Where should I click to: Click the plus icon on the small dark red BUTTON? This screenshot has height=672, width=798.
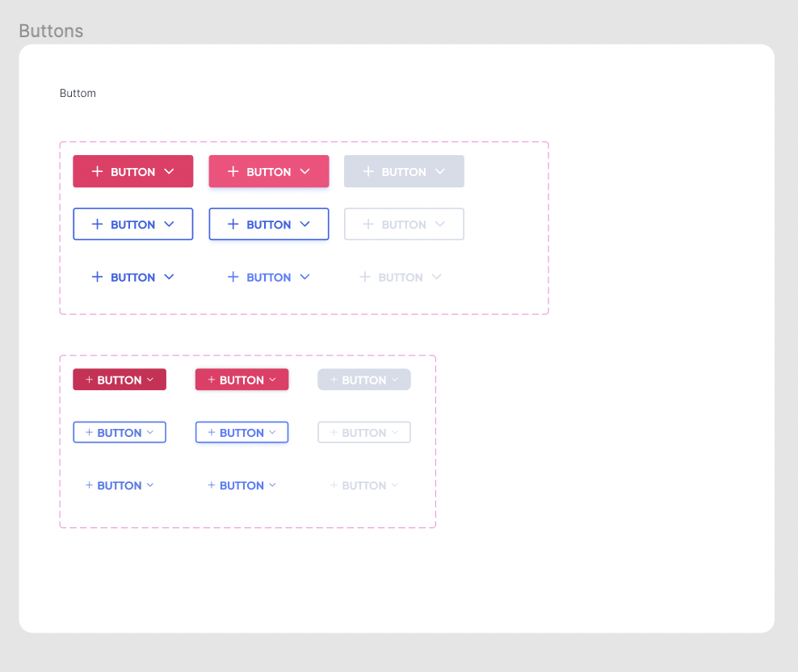pos(89,379)
